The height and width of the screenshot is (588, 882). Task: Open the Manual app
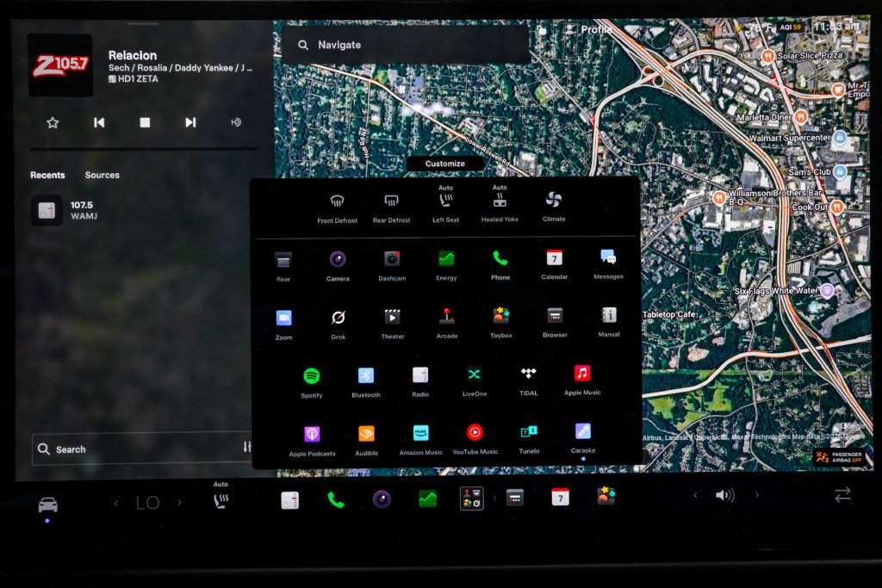609,321
